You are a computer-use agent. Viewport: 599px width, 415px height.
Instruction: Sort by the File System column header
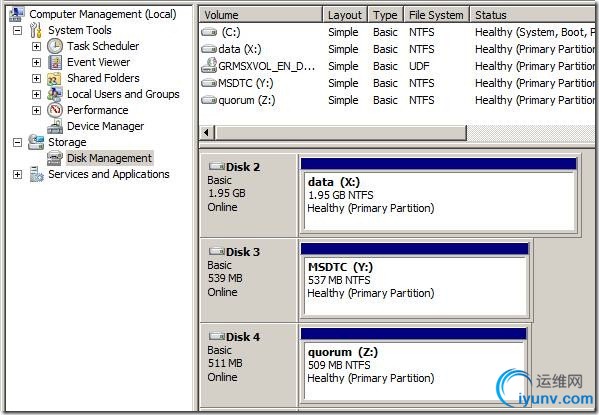437,15
